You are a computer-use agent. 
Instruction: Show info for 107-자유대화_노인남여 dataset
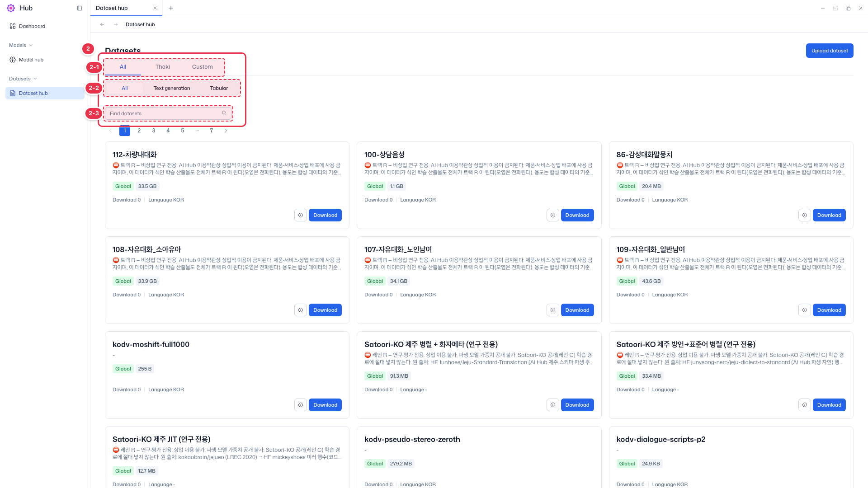point(553,310)
